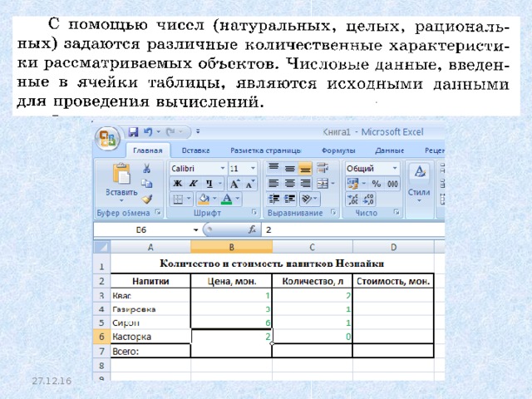Viewport: 532px width, 399px height.
Task: Click the insert function fx icon
Action: pyautogui.click(x=252, y=229)
